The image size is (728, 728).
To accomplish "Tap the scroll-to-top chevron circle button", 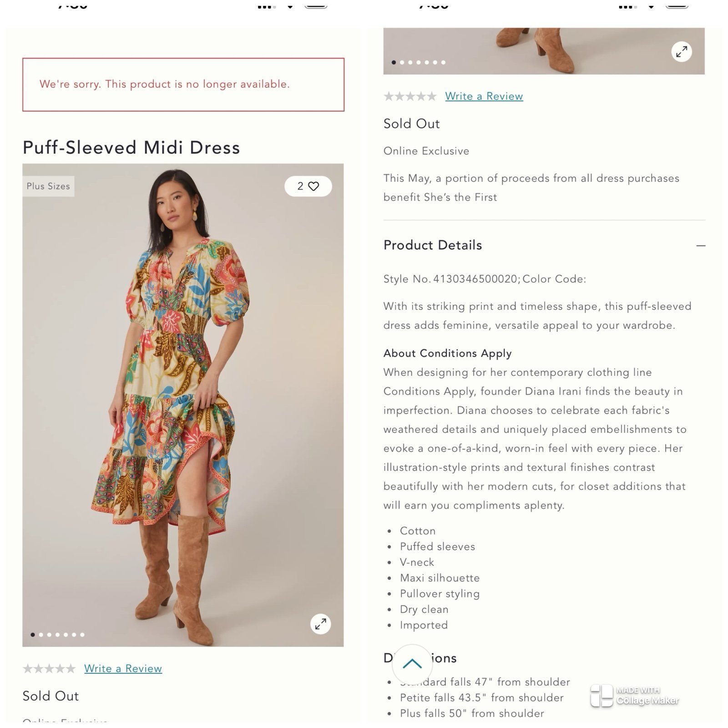I will tap(412, 664).
